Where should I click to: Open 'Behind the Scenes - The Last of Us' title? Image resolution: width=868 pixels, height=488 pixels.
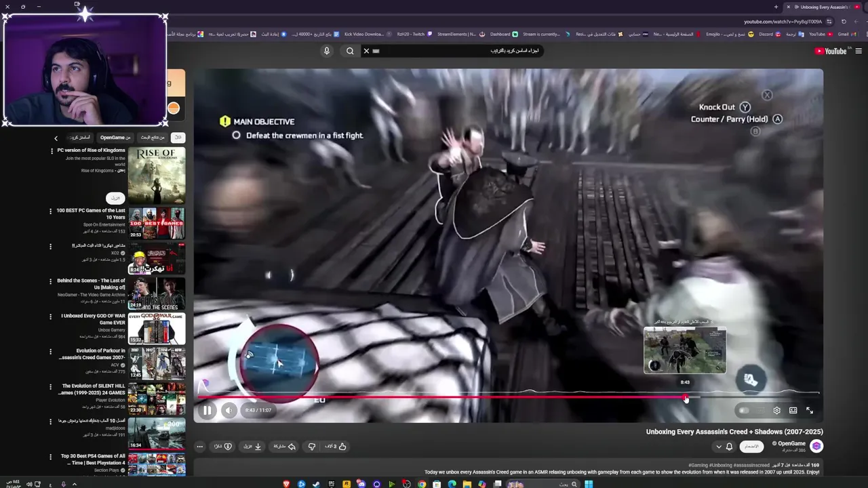[x=91, y=284]
